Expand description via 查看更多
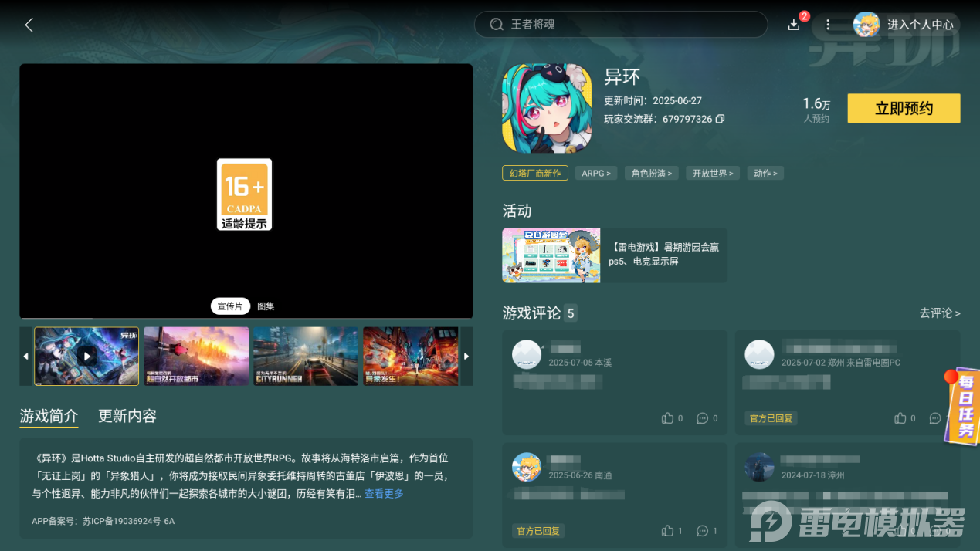This screenshot has width=980, height=551. click(384, 494)
